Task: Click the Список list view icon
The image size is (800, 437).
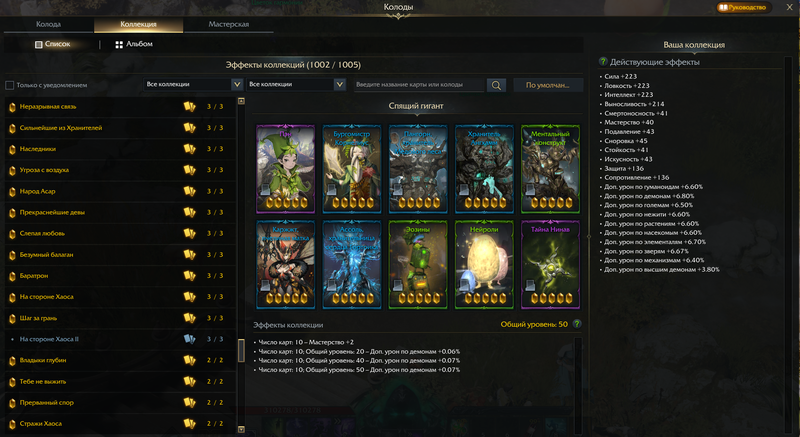Action: click(x=38, y=45)
